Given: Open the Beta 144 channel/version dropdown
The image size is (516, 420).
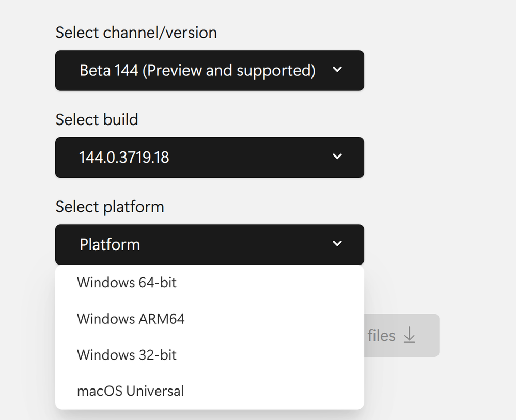Looking at the screenshot, I should (209, 70).
